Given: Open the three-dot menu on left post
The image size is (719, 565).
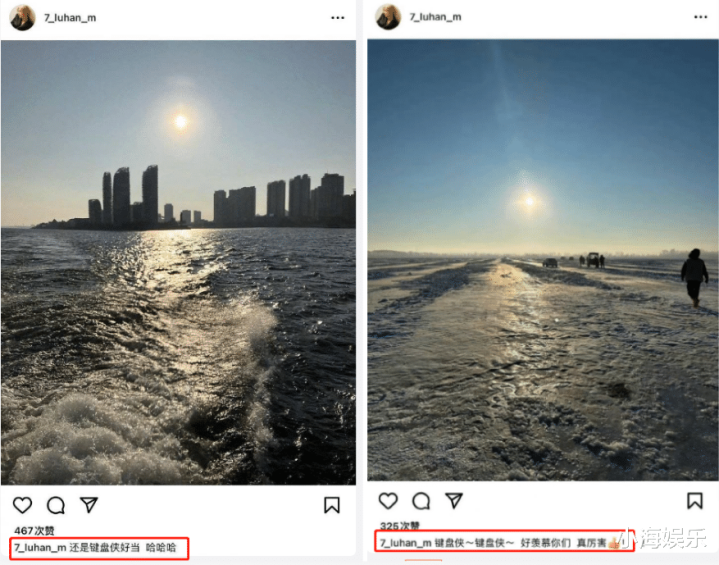Looking at the screenshot, I should point(337,18).
